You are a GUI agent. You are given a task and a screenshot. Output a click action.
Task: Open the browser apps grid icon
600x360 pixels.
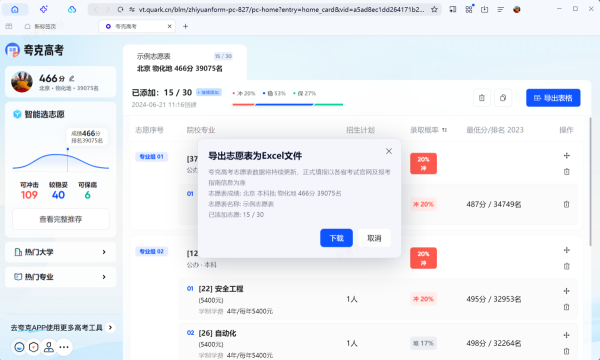469,9
